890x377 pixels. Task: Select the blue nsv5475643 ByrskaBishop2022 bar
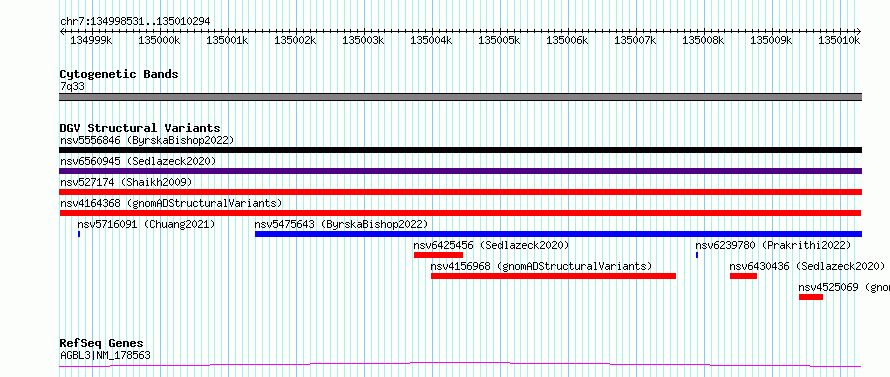point(559,234)
